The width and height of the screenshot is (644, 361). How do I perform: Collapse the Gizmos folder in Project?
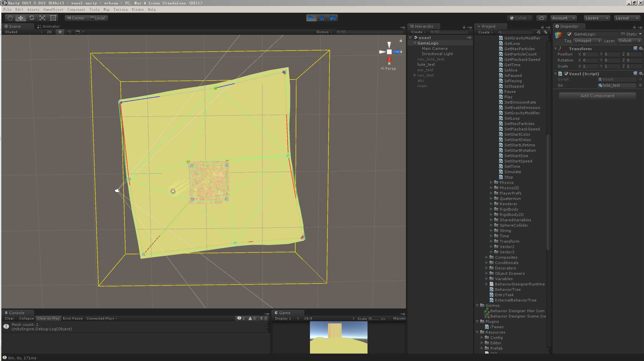[477, 306]
